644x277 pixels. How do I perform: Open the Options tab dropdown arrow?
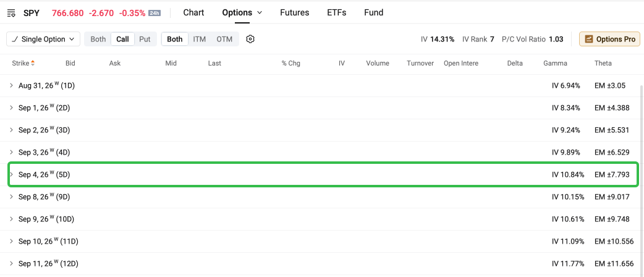pyautogui.click(x=260, y=13)
